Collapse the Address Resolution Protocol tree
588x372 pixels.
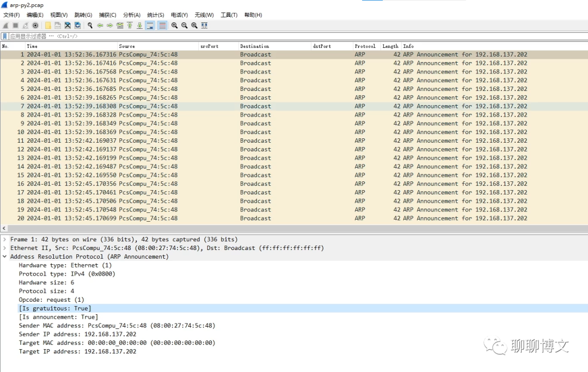pyautogui.click(x=4, y=257)
